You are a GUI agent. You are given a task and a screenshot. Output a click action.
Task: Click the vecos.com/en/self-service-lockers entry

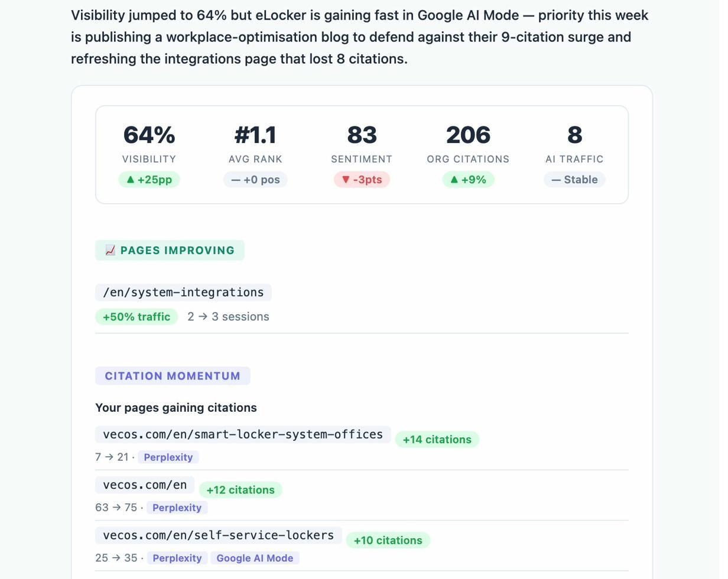(218, 535)
